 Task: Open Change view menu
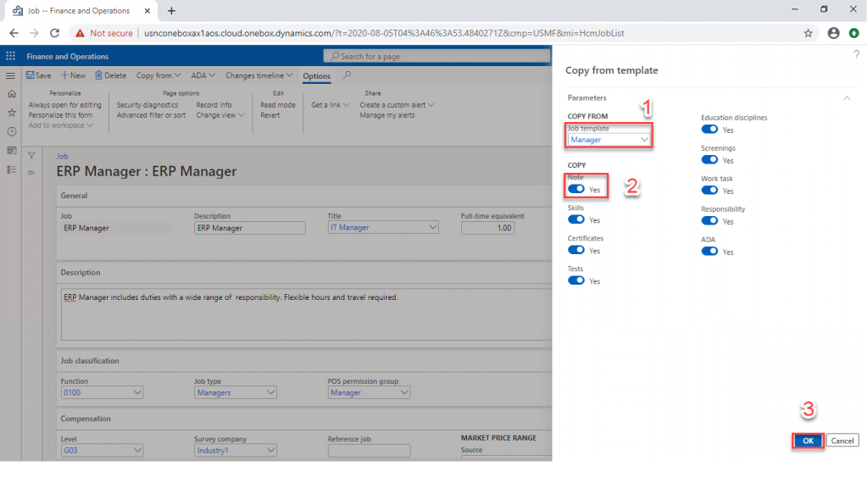pos(220,115)
